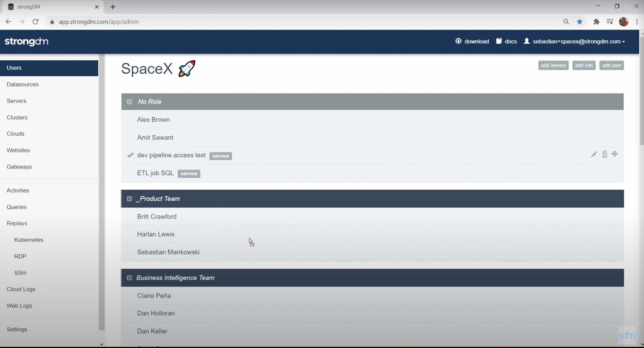Toggle Business Intelligence Team group checkbox
Screen dimensions: 644x348
point(129,278)
